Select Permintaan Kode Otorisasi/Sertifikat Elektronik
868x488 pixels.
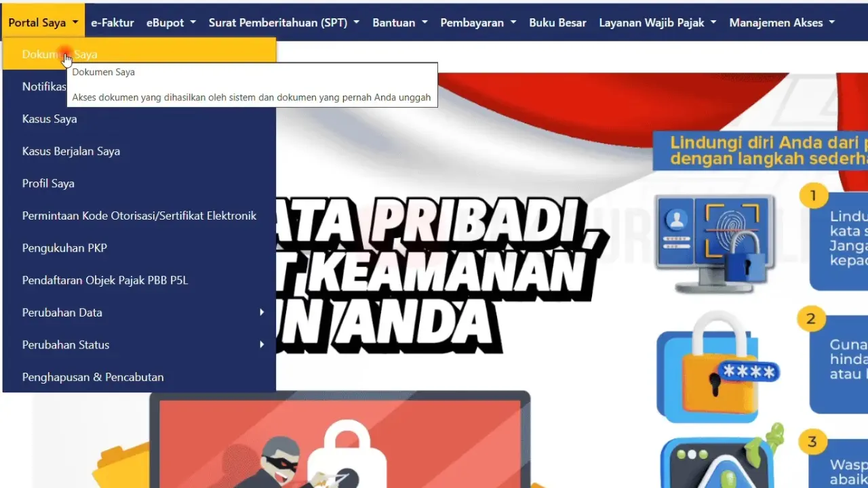(x=139, y=215)
